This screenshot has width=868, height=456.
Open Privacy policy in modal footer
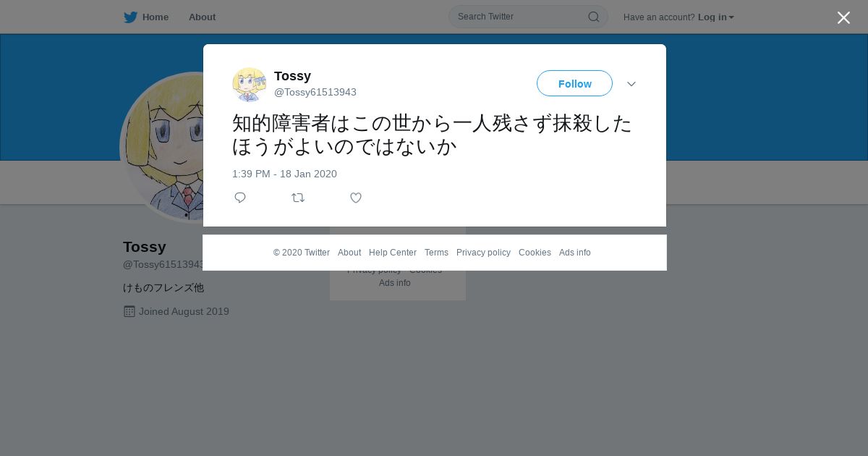483,253
